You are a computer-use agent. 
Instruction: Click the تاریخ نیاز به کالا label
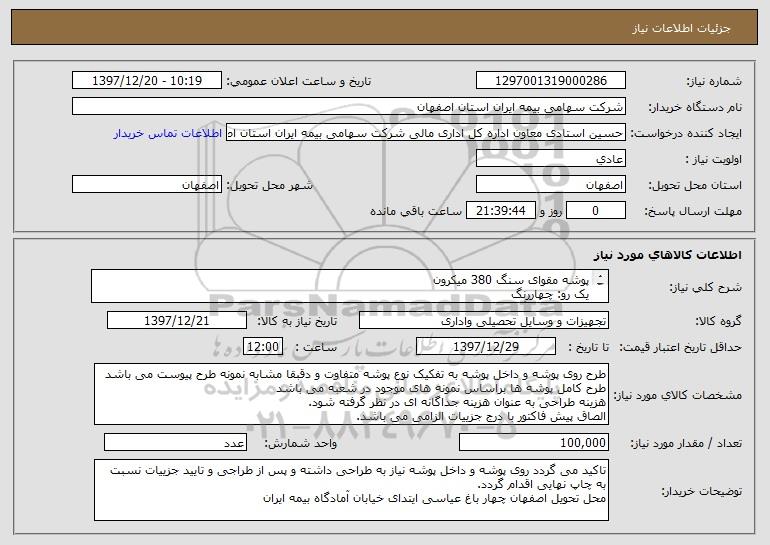pyautogui.click(x=297, y=322)
